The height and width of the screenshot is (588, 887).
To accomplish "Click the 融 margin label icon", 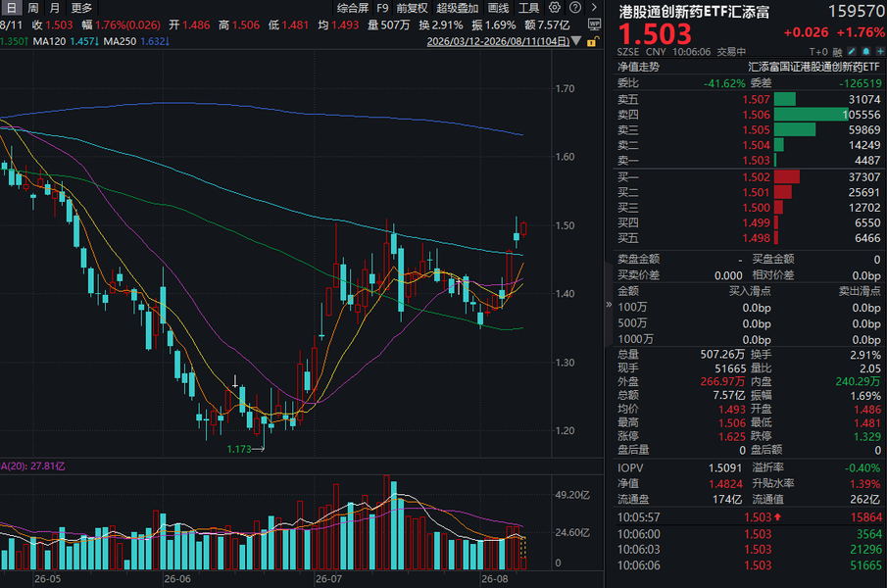I will 837,52.
